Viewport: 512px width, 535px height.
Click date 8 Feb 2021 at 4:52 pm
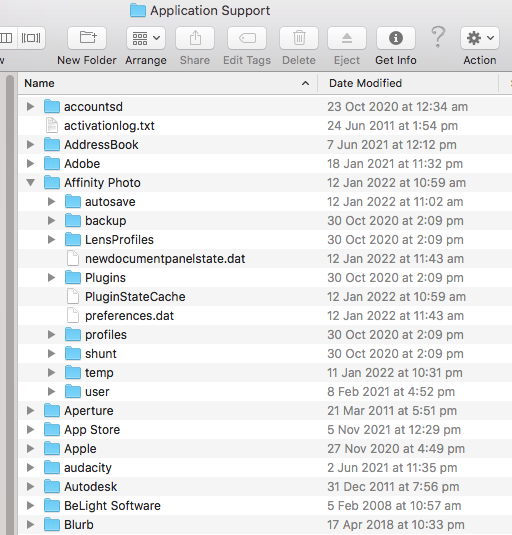click(391, 392)
